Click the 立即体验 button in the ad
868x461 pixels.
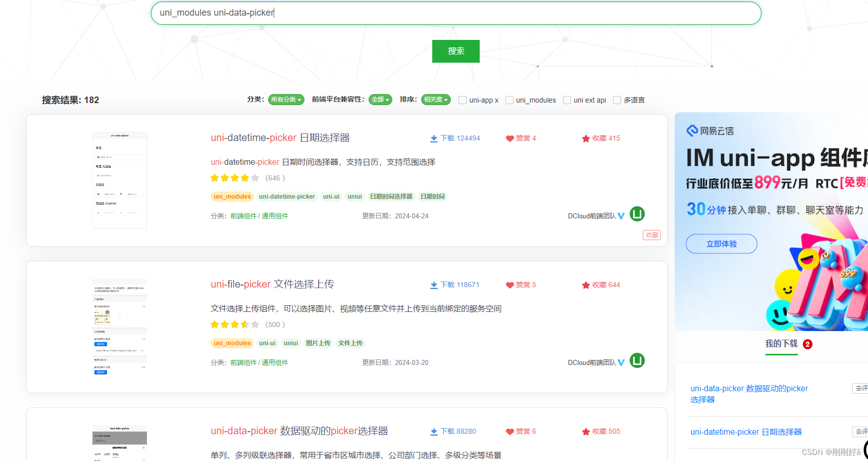pyautogui.click(x=721, y=244)
